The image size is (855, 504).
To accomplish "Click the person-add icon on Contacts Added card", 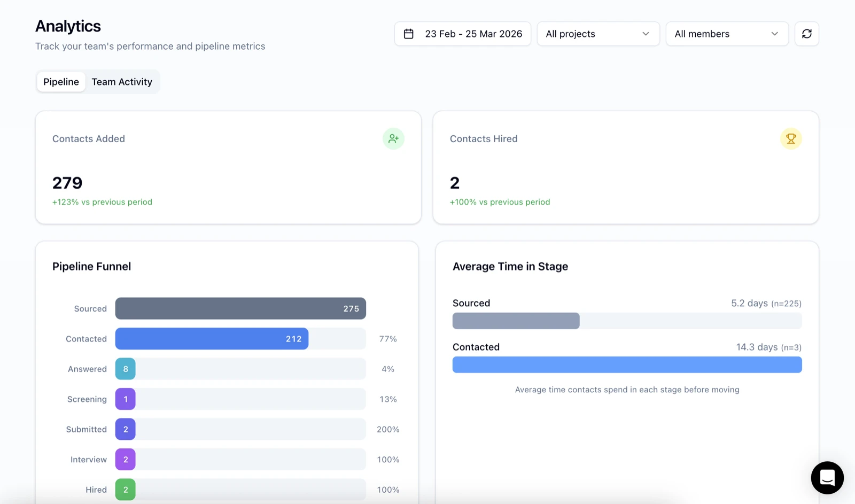I will coord(394,138).
